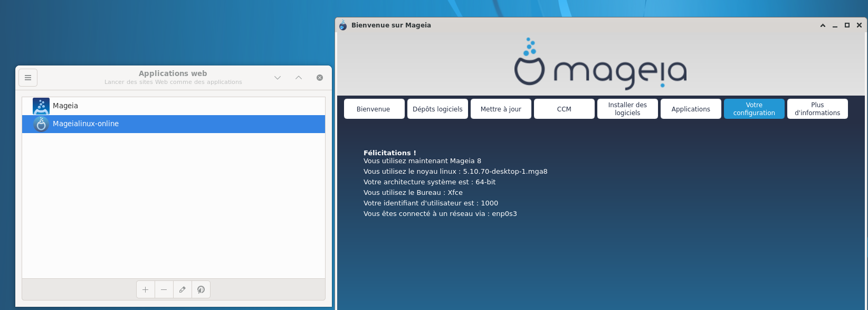Minimize the Bienvenue sur Mageia window
The height and width of the screenshot is (310, 868).
pos(835,25)
